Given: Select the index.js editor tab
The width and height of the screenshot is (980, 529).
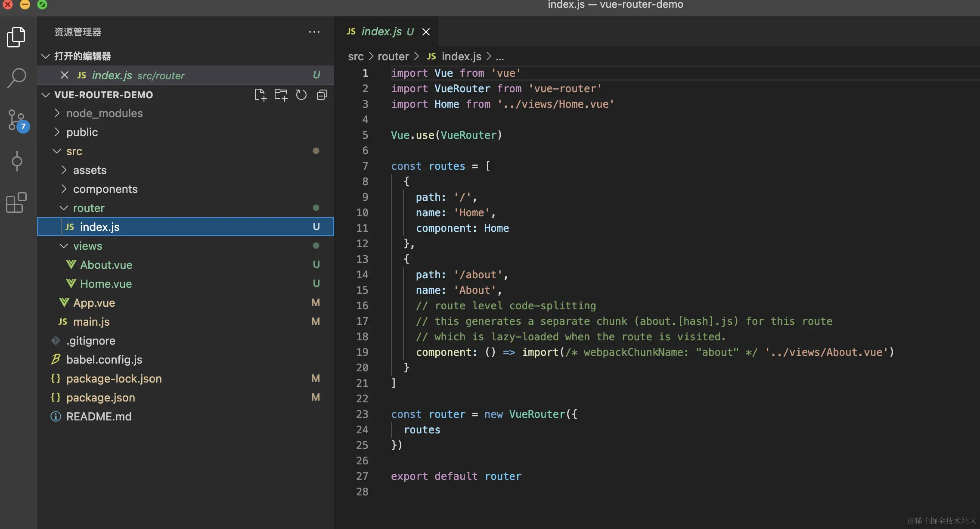Looking at the screenshot, I should point(381,32).
